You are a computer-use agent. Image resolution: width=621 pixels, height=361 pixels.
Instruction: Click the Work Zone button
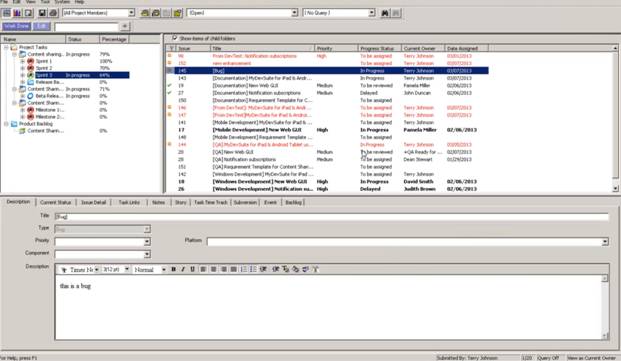[x=17, y=26]
